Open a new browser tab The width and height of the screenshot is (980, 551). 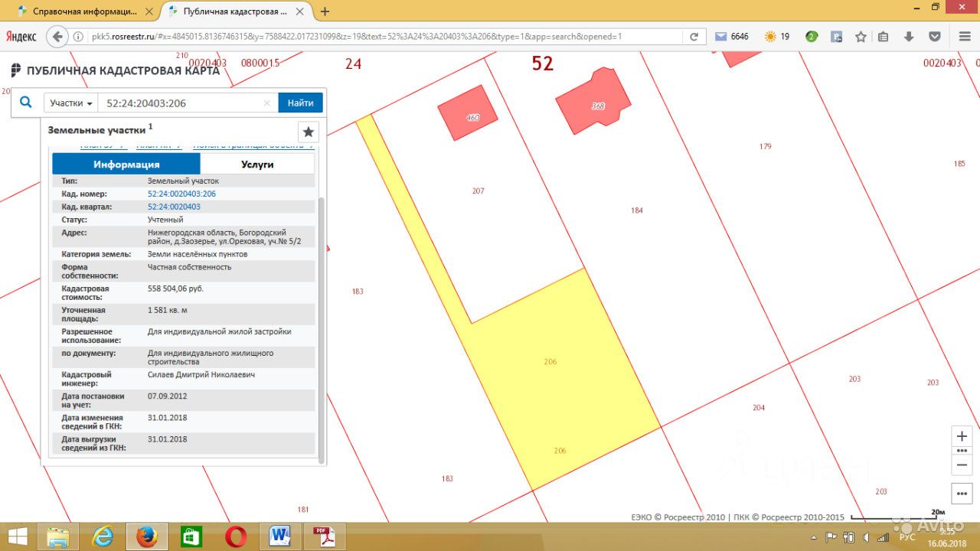pyautogui.click(x=325, y=11)
